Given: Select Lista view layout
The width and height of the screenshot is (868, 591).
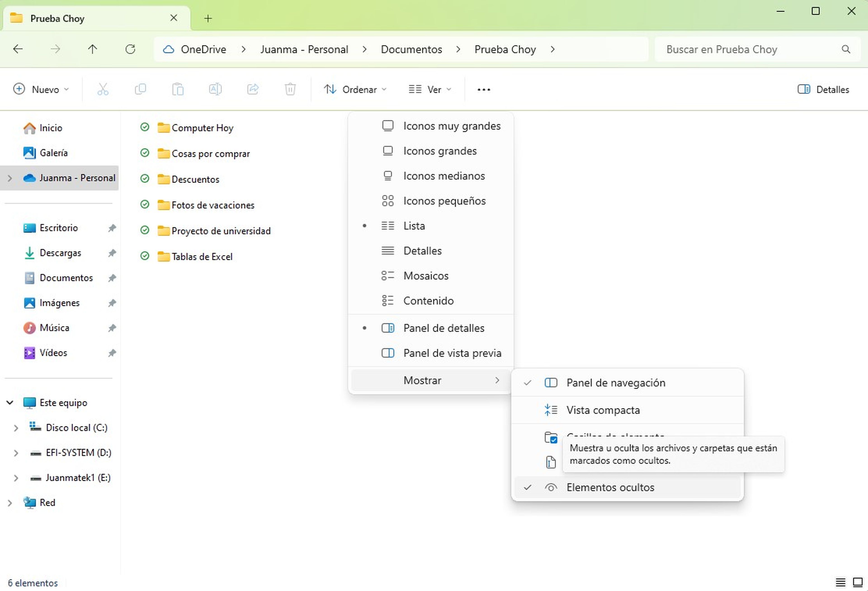Looking at the screenshot, I should click(x=431, y=226).
